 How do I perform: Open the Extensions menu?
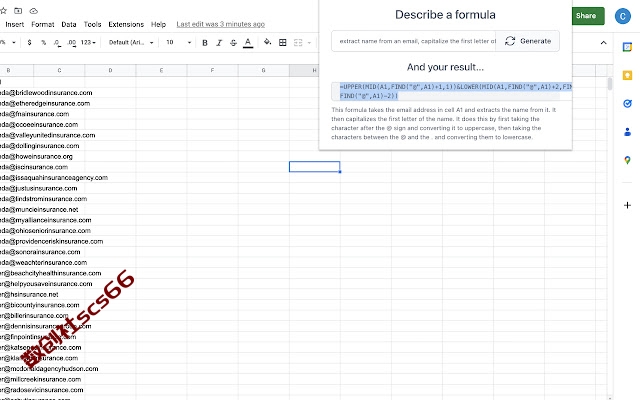tap(126, 24)
